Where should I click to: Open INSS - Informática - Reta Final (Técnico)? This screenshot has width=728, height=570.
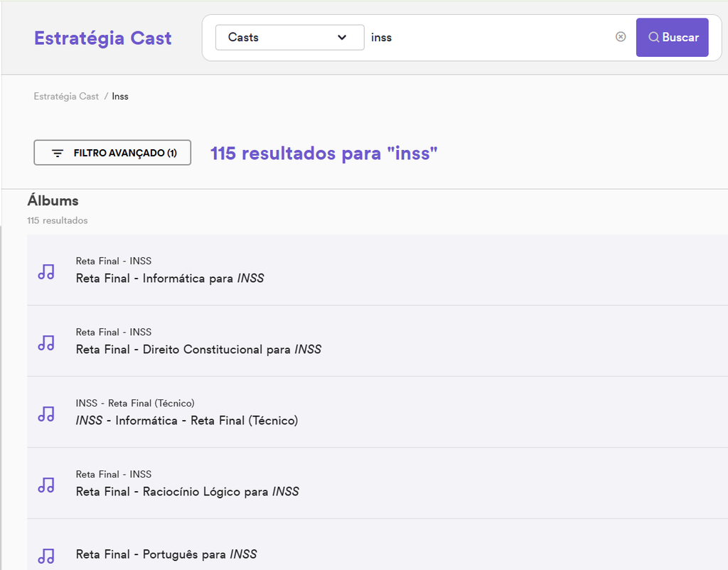[x=187, y=421]
